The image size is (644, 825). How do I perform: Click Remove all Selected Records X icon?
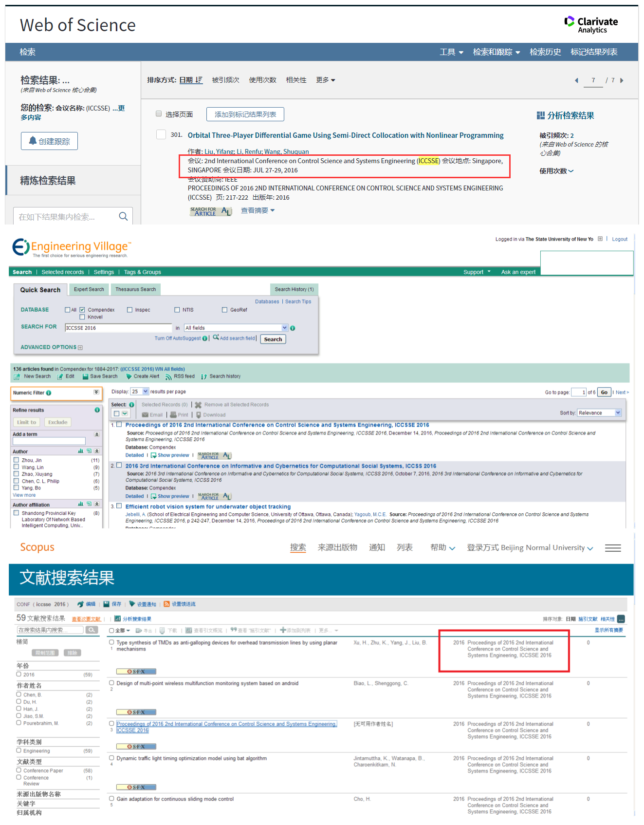click(x=198, y=405)
